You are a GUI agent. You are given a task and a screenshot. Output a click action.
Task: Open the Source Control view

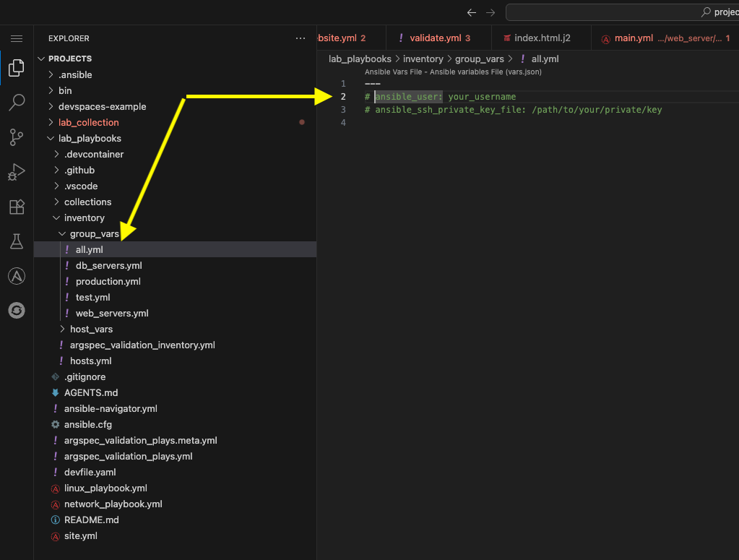pos(16,137)
